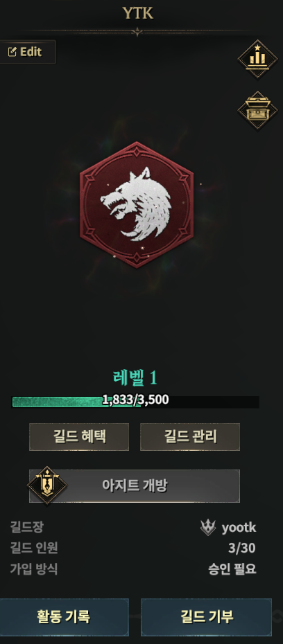
Task: Open 길드 혜택 guild benefits
Action: (x=79, y=436)
